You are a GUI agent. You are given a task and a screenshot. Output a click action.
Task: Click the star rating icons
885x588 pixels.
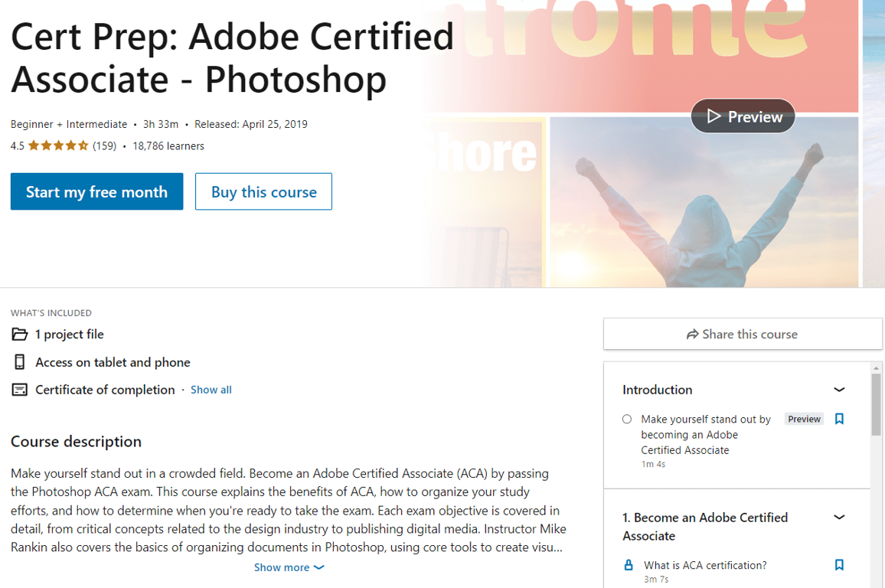coord(58,145)
